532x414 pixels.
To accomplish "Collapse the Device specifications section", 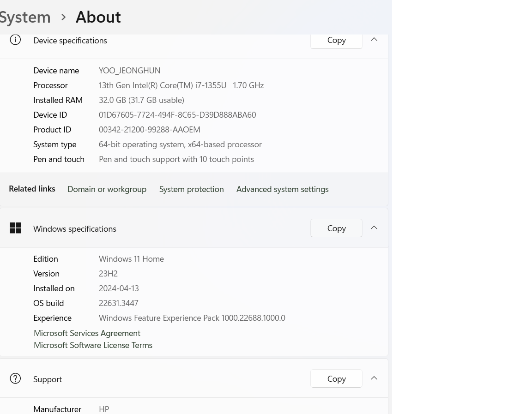I will 374,40.
